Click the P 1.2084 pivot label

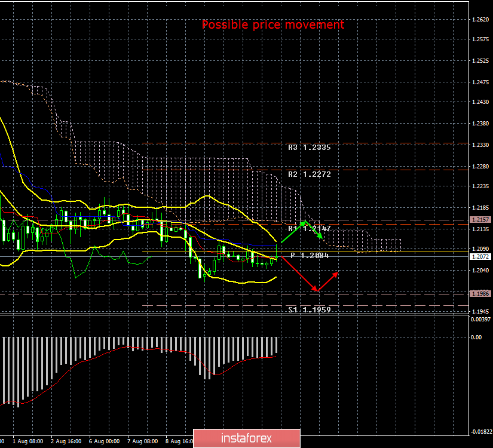[310, 255]
